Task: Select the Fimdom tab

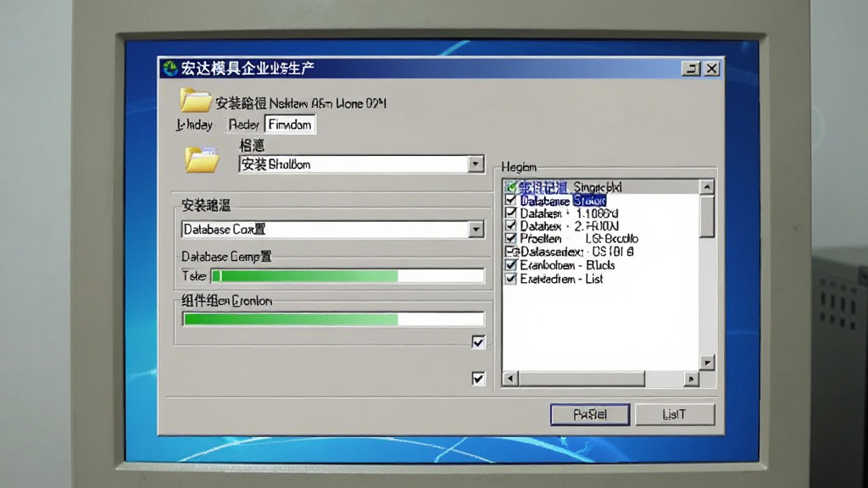Action: (290, 125)
